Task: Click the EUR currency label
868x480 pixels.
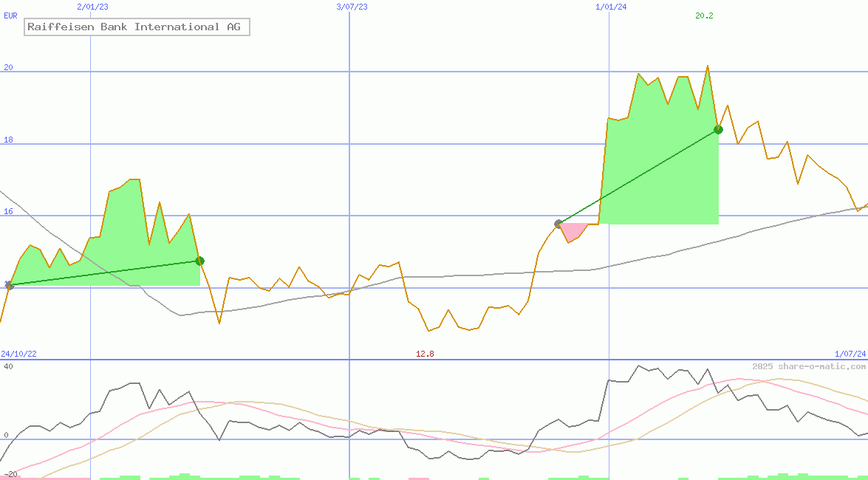Action: pos(10,15)
